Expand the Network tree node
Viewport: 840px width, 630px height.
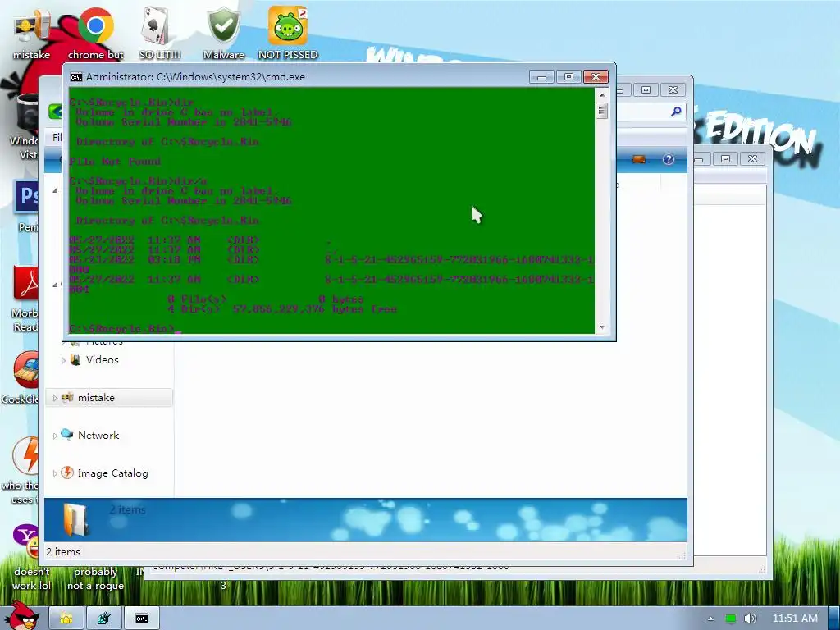pyautogui.click(x=55, y=436)
